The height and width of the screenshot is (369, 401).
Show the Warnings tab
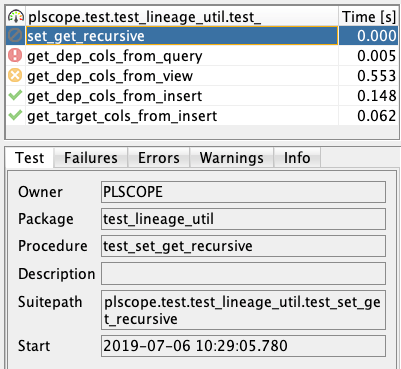point(231,158)
